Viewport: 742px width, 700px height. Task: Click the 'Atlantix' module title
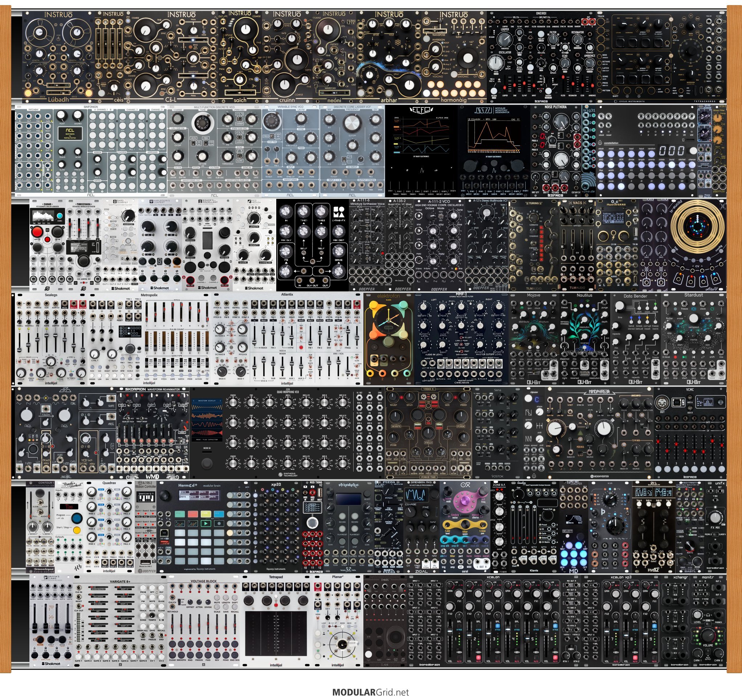[x=287, y=294]
